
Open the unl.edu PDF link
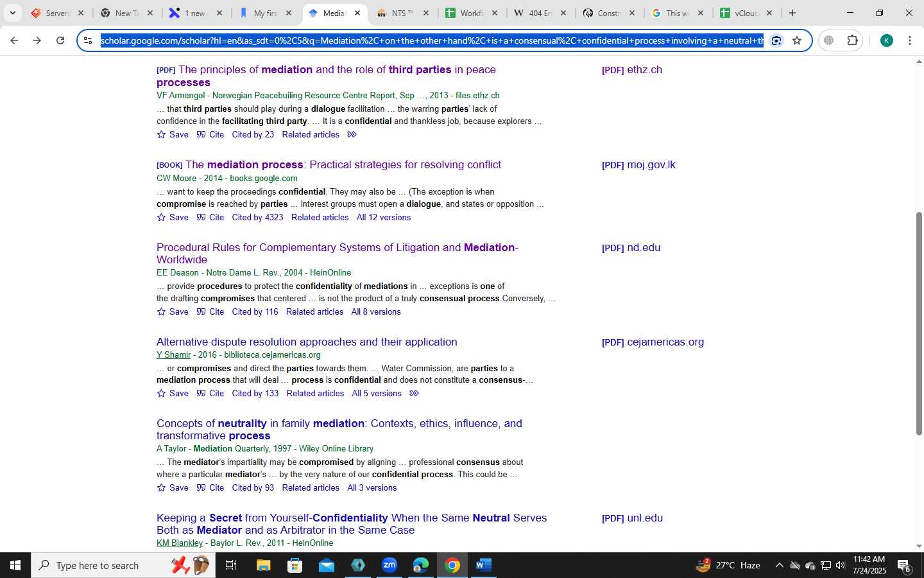click(x=632, y=518)
